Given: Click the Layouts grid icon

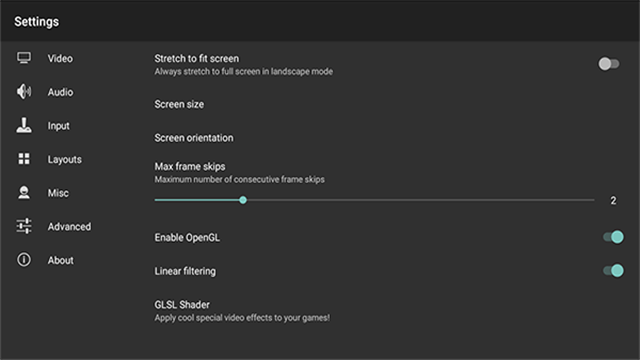Looking at the screenshot, I should tap(24, 159).
